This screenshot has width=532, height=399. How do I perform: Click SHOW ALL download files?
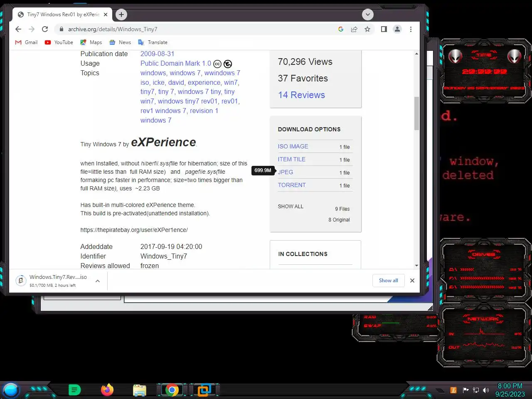pyautogui.click(x=291, y=207)
